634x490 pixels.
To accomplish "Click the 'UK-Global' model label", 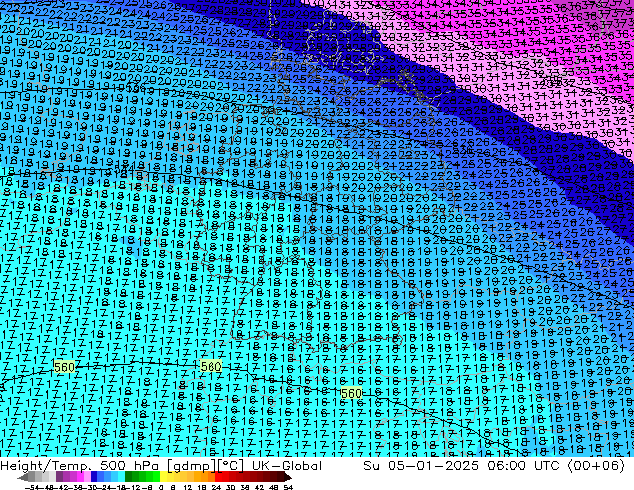I will click(287, 466).
